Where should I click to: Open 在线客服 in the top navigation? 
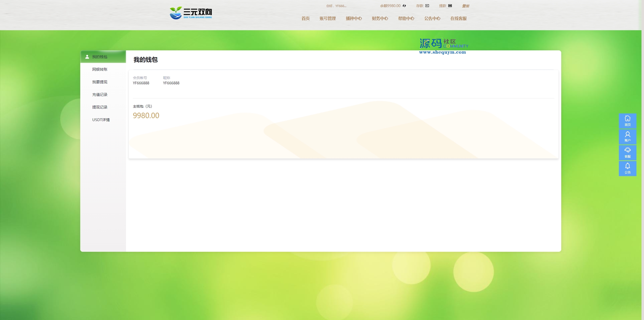click(458, 18)
